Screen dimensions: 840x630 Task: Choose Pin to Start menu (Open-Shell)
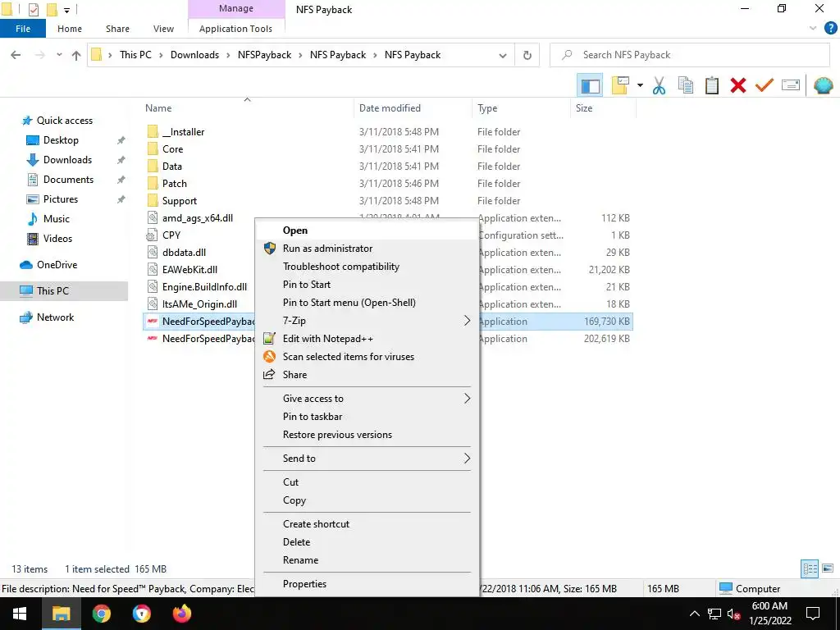tap(367, 303)
